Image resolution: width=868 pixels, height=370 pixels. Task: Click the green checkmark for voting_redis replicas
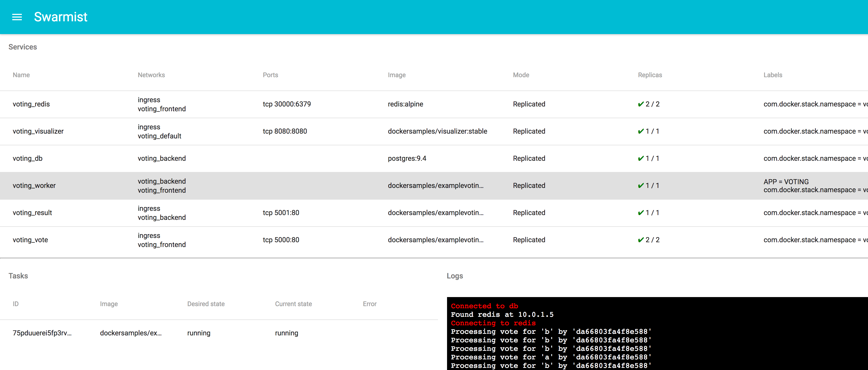tap(640, 104)
